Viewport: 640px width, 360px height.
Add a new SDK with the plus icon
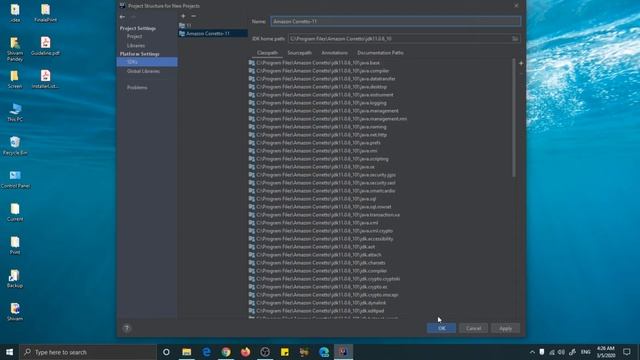tap(183, 16)
